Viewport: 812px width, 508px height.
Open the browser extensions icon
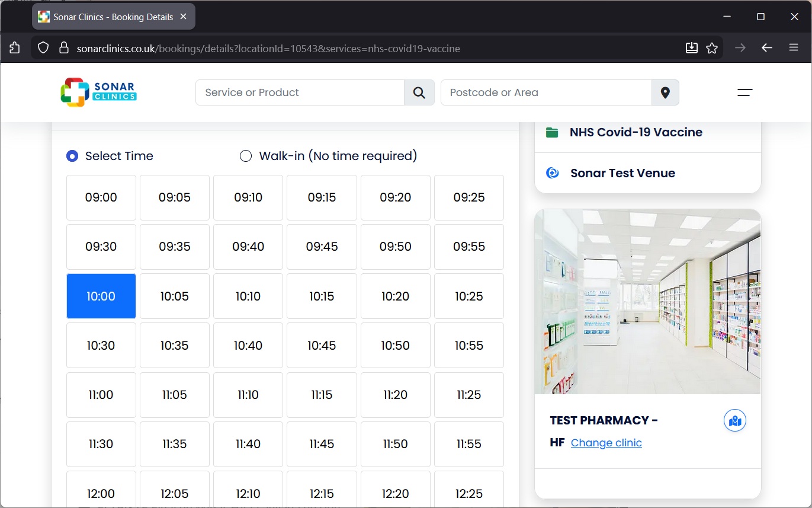tap(15, 48)
